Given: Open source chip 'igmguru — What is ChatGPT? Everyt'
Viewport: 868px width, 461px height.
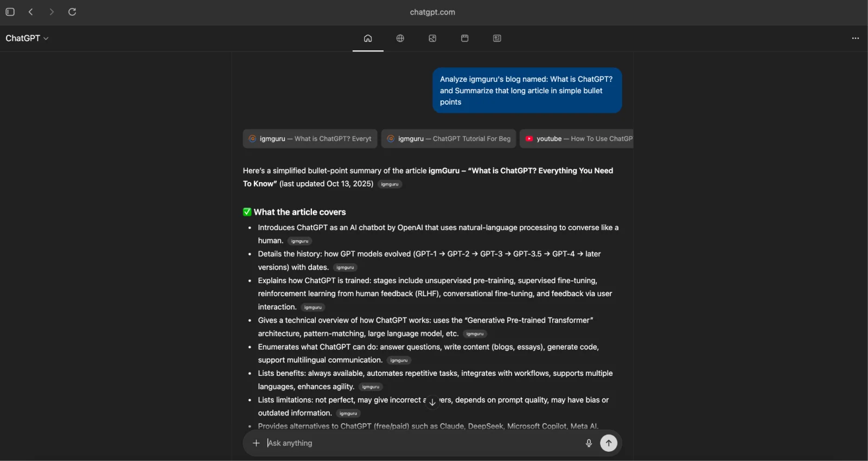Looking at the screenshot, I should point(310,139).
